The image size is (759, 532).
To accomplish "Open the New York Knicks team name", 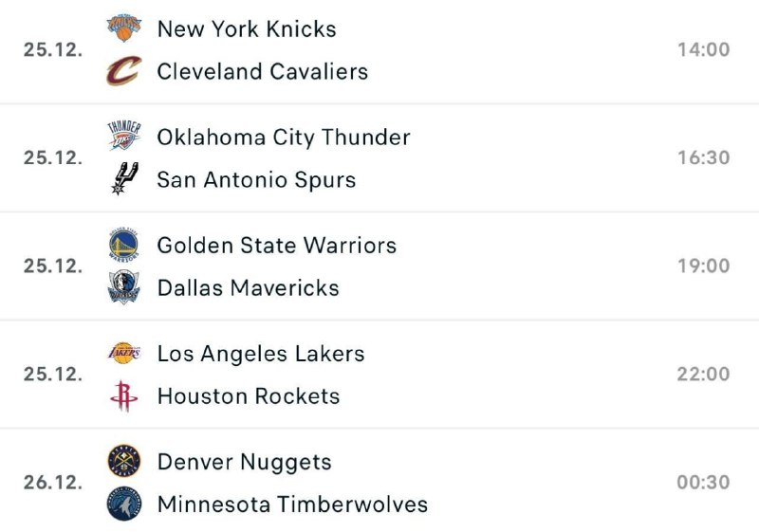I will 247,28.
